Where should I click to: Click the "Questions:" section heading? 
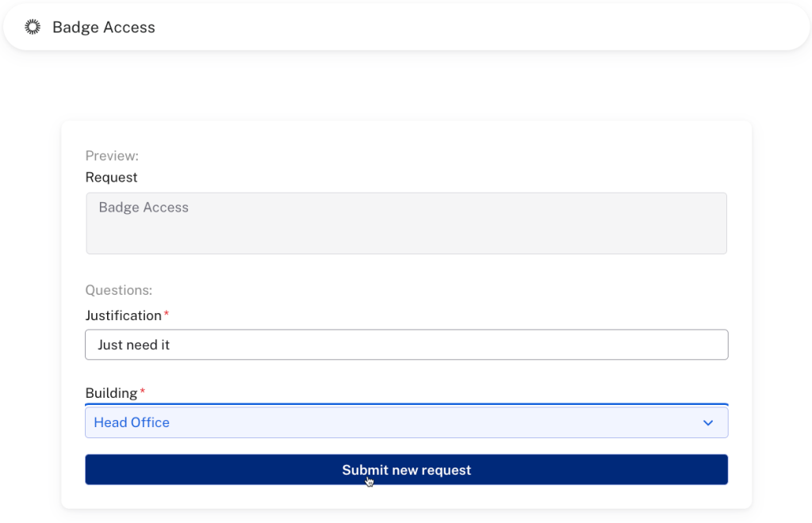[119, 291]
